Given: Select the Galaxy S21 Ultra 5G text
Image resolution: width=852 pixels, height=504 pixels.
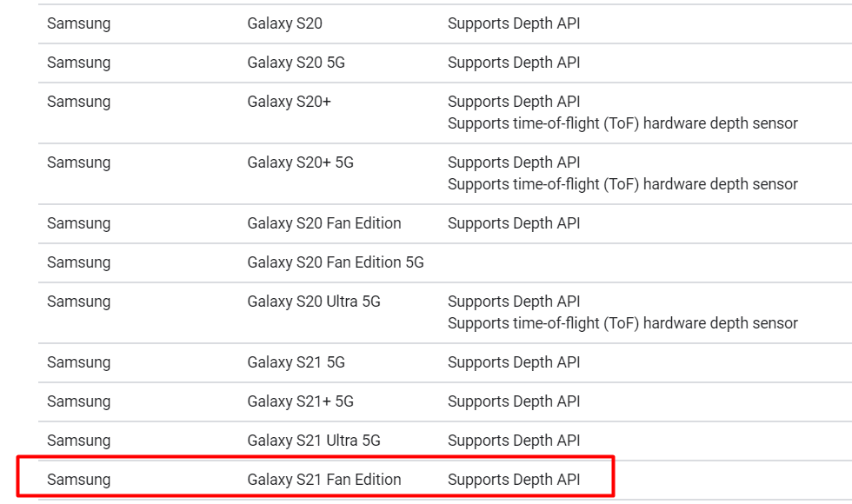Looking at the screenshot, I should 313,441.
